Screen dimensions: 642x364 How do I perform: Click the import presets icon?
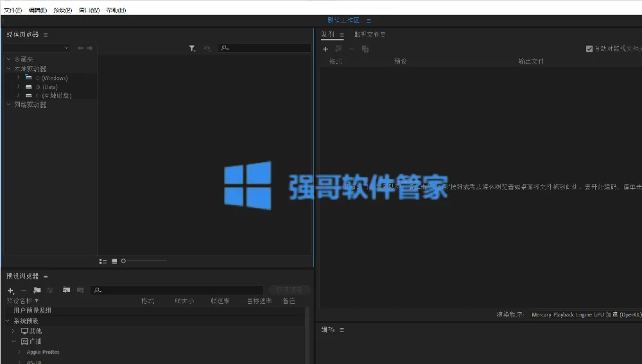click(66, 290)
